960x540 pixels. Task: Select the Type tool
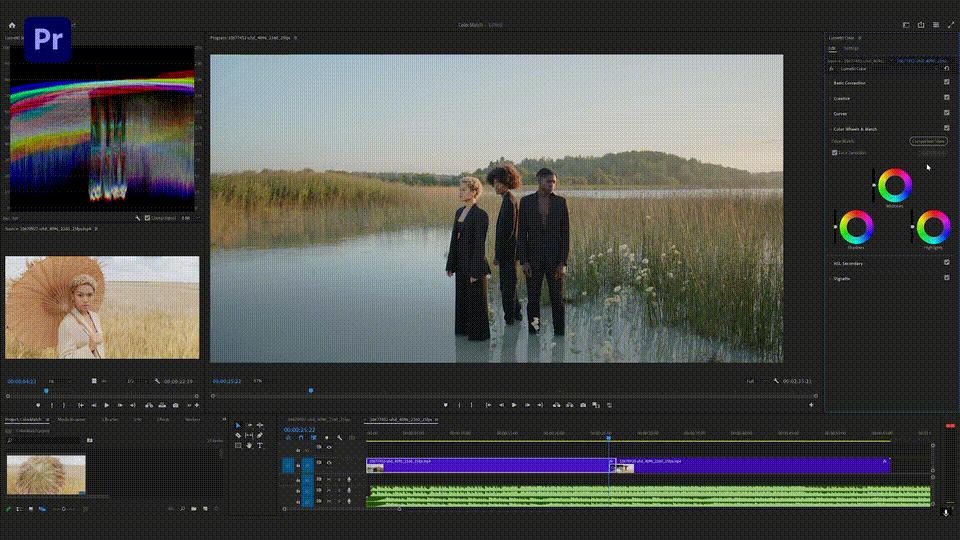tap(260, 445)
